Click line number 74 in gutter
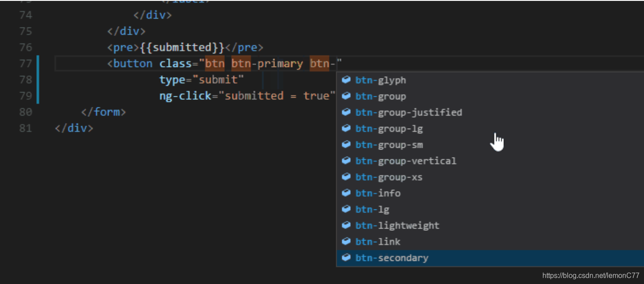 pos(26,15)
